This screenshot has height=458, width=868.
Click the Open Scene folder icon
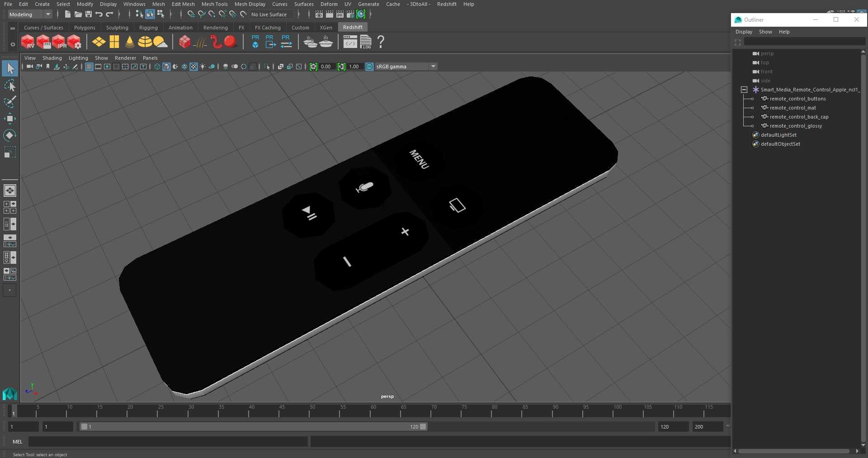78,14
